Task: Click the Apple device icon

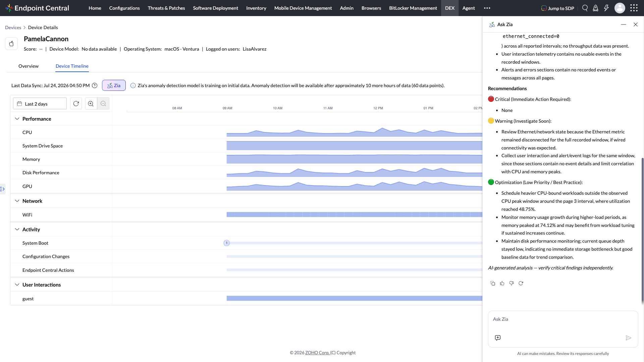Action: click(11, 44)
